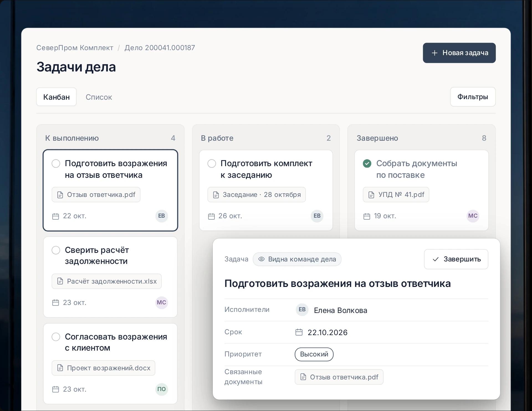Toggle Видна команде дела visibility badge

pos(297,259)
